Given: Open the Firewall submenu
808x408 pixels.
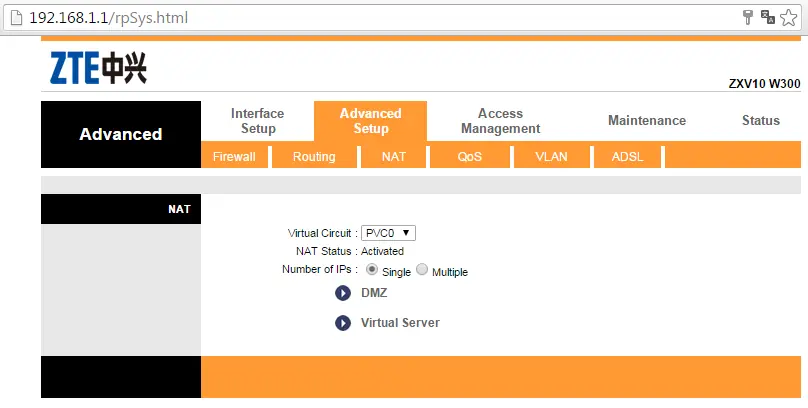Looking at the screenshot, I should 234,157.
